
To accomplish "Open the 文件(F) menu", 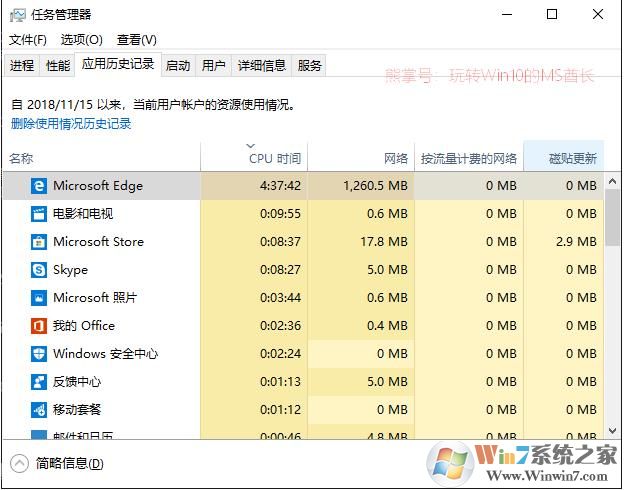I will (28, 39).
